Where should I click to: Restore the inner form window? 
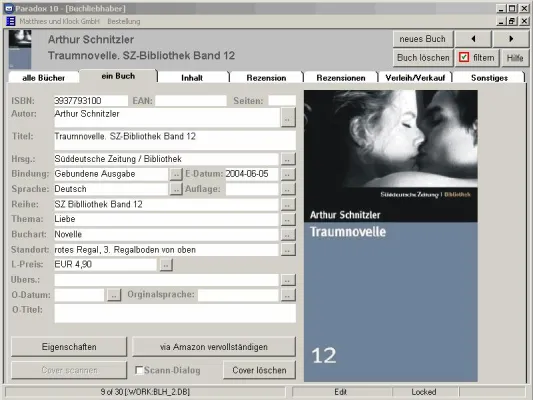click(x=512, y=21)
